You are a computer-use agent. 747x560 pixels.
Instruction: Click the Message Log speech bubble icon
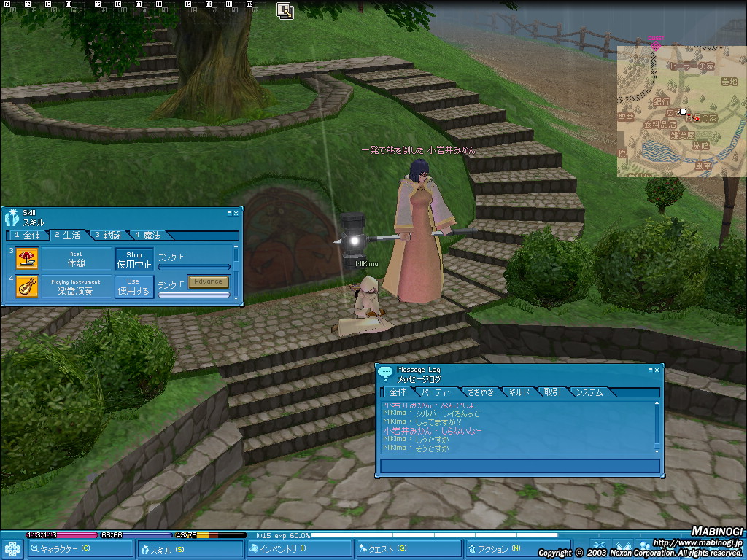click(x=385, y=373)
